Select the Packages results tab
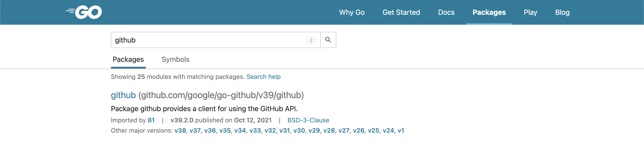This screenshot has width=644, height=147. (x=128, y=59)
